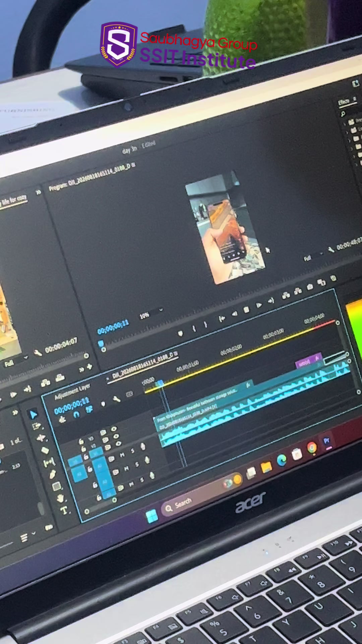
Task: Click Overwrite button in Source monitor
Action: [x=60, y=378]
